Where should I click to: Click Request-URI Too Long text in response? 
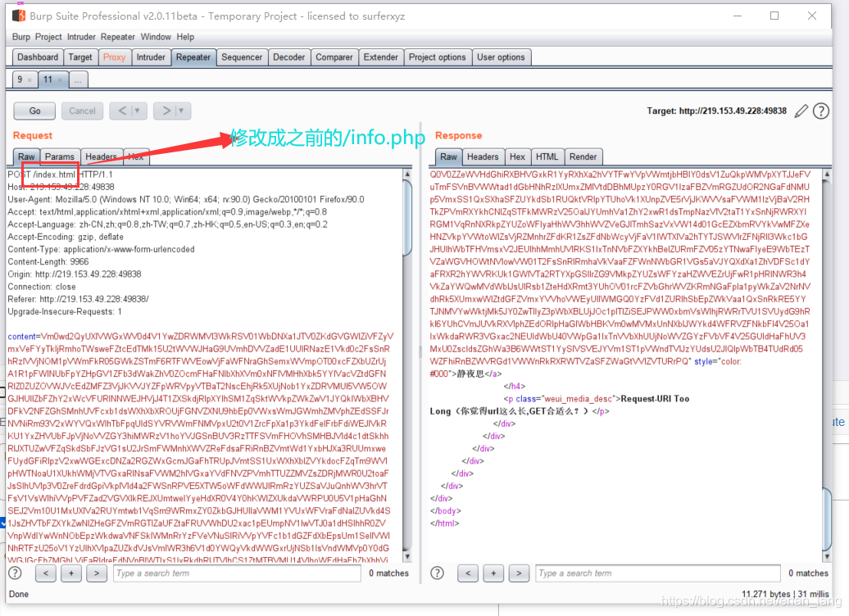560,405
